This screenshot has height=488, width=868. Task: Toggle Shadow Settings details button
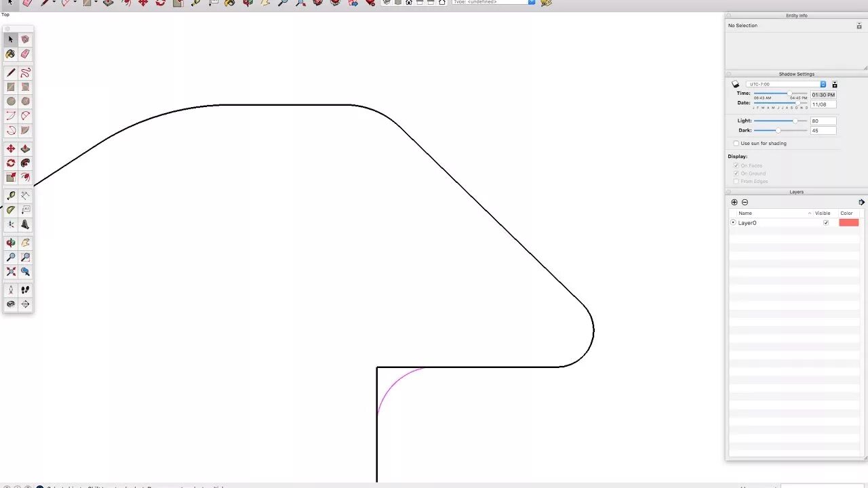coord(835,85)
